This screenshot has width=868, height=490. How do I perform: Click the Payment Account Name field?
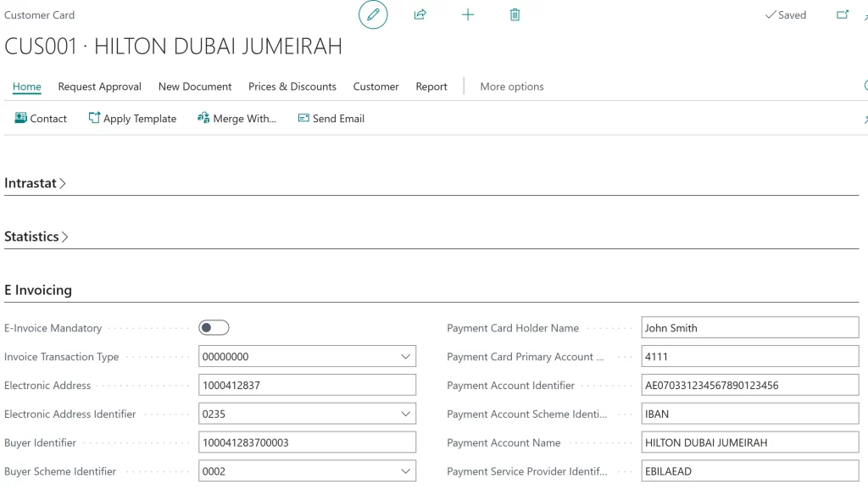coord(750,443)
